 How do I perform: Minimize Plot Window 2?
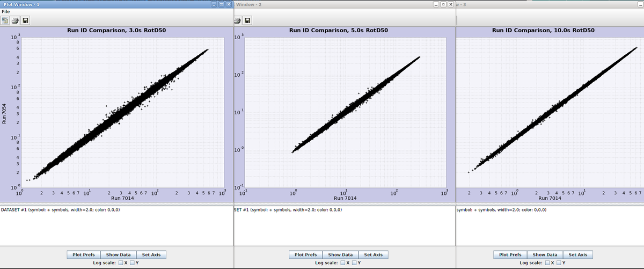(437, 4)
